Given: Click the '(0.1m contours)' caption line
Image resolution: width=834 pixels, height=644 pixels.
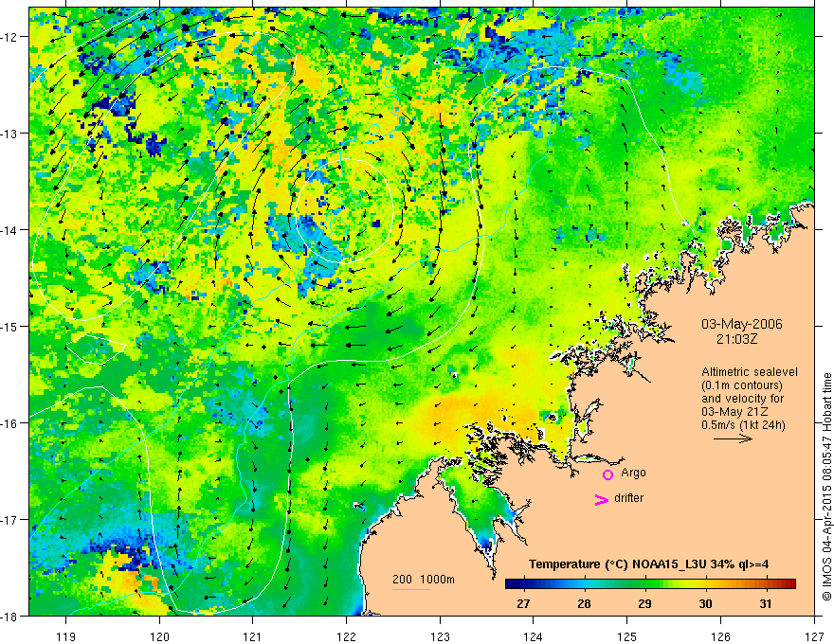Looking at the screenshot, I should 742,385.
